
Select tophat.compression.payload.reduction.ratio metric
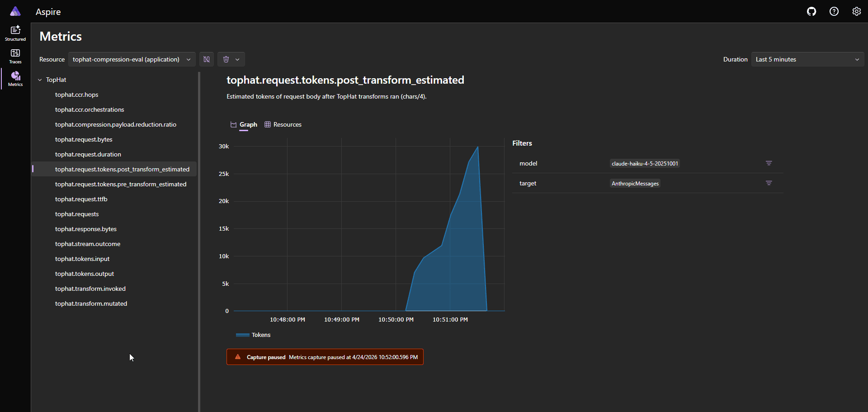(x=116, y=124)
